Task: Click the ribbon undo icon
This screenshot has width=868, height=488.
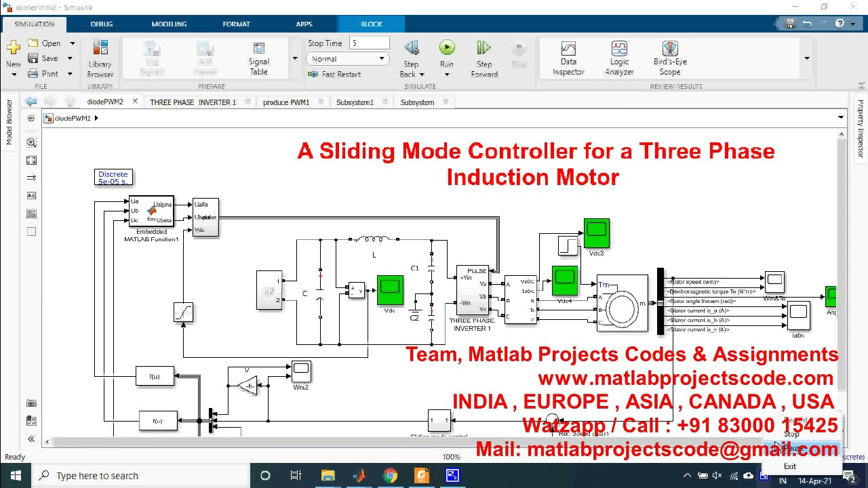Action: pyautogui.click(x=807, y=24)
